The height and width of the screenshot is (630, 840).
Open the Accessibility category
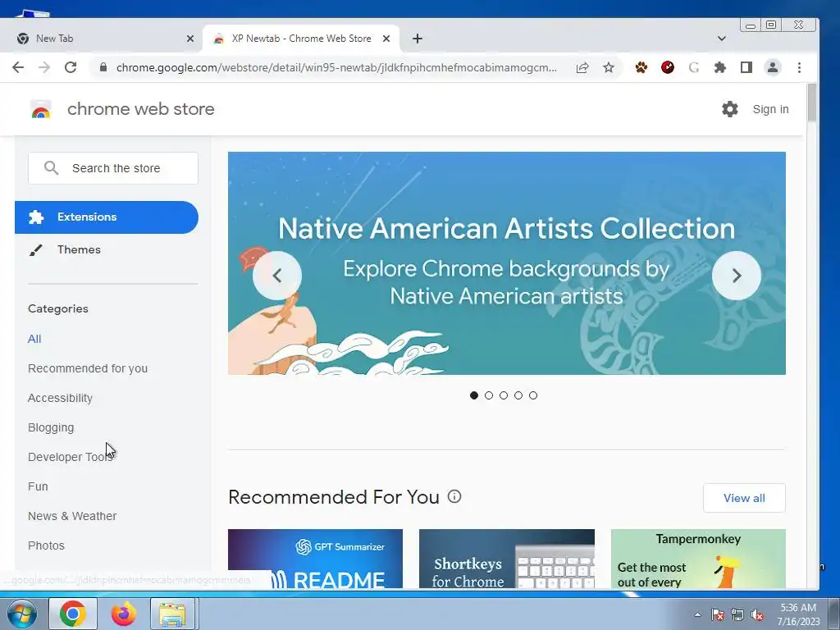tap(60, 398)
